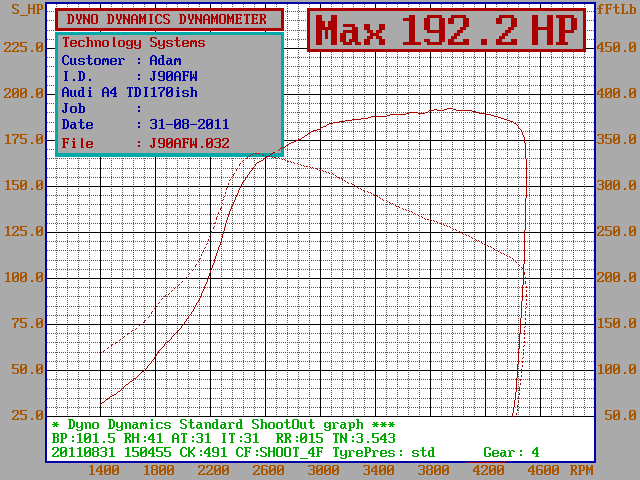Select the 'Audi A4 TDI170ish' line
This screenshot has height=480, width=640.
(x=129, y=92)
